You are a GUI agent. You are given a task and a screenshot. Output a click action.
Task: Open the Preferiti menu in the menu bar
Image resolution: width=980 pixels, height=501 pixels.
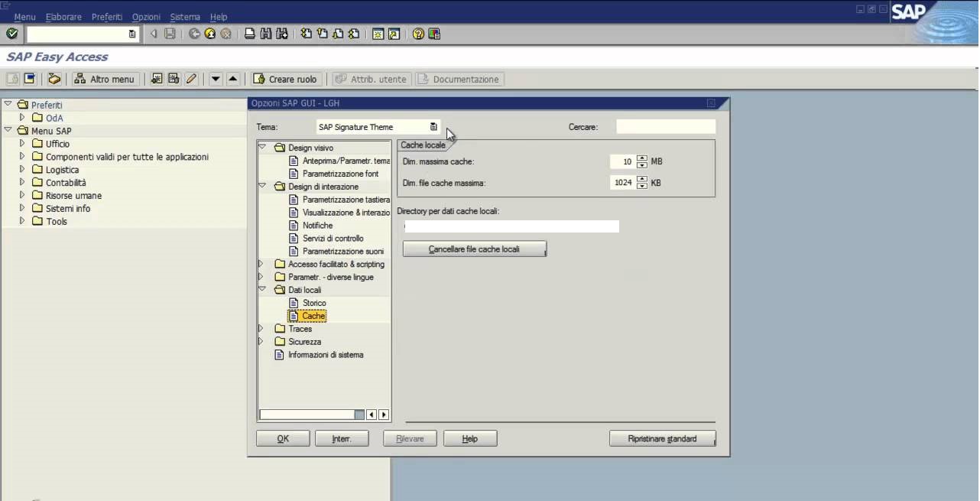click(107, 17)
